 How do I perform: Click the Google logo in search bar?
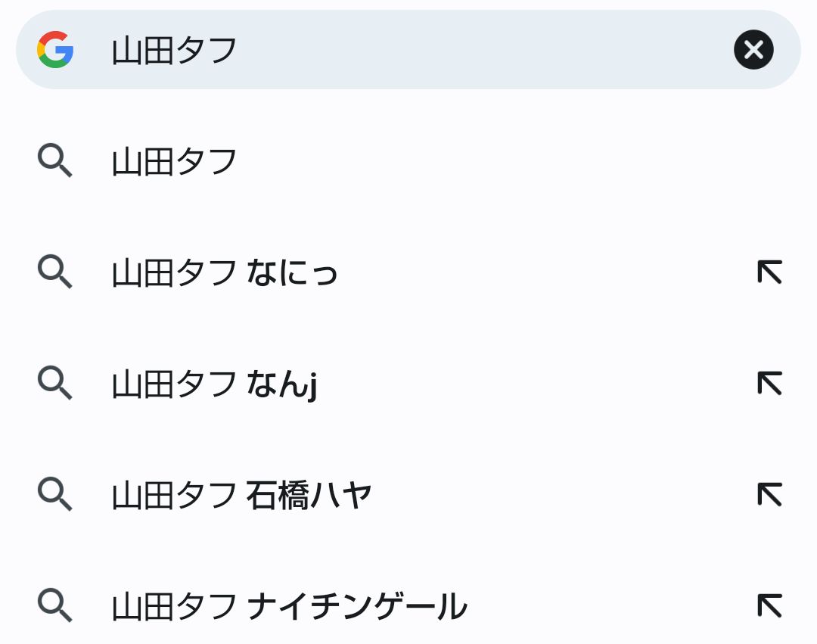[55, 49]
